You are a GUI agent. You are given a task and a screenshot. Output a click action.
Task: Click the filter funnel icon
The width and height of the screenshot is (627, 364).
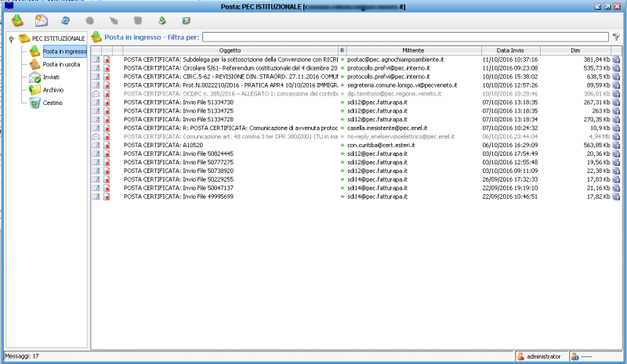(616, 37)
